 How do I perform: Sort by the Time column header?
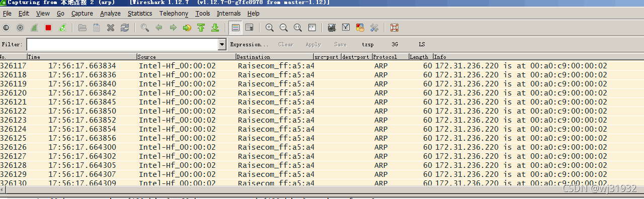pyautogui.click(x=82, y=57)
